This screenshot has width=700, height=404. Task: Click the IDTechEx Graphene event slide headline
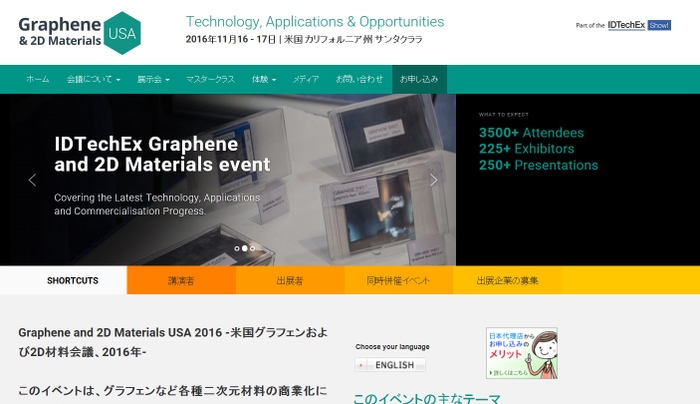[x=162, y=154]
